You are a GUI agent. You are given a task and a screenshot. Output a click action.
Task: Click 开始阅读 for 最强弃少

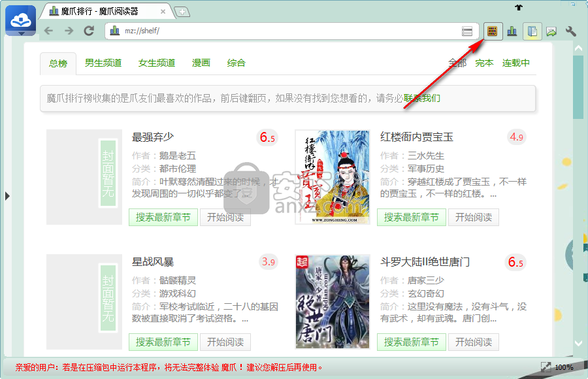[x=225, y=217]
